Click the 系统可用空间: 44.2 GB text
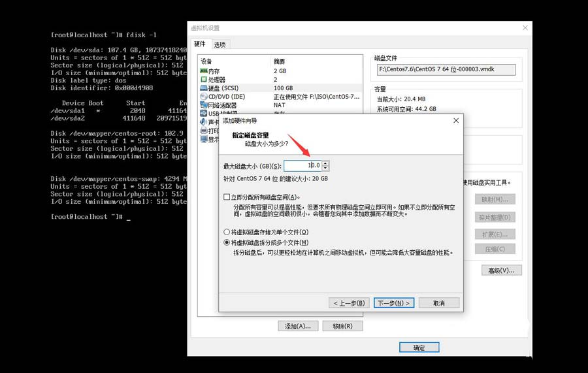The image size is (588, 373). (x=406, y=108)
